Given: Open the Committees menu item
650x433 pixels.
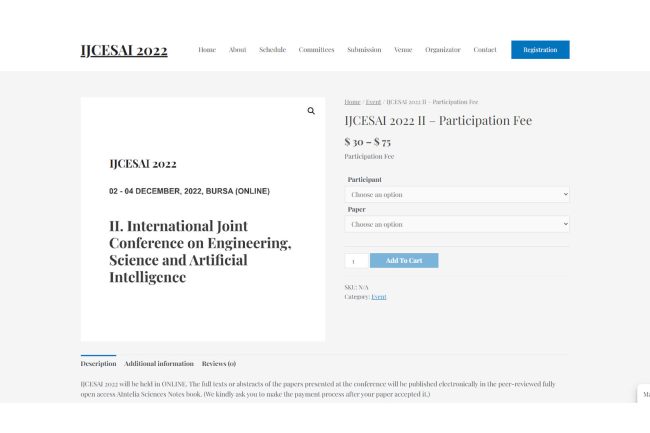Looking at the screenshot, I should click(x=316, y=50).
